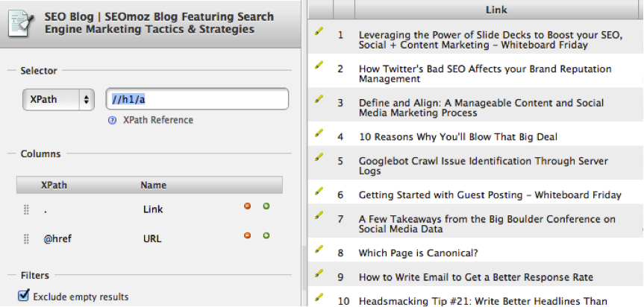Click the //h1/a selector input field
Image resolution: width=644 pixels, height=307 pixels.
tap(197, 98)
